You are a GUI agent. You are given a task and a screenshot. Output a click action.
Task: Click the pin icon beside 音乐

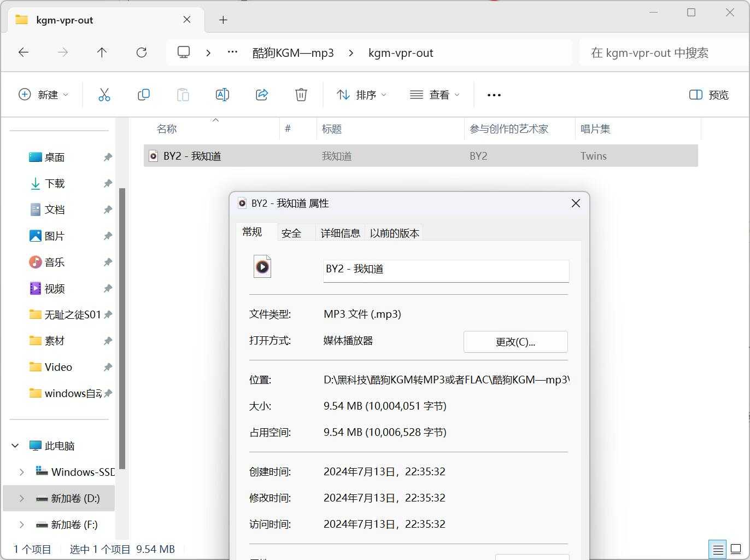(108, 262)
